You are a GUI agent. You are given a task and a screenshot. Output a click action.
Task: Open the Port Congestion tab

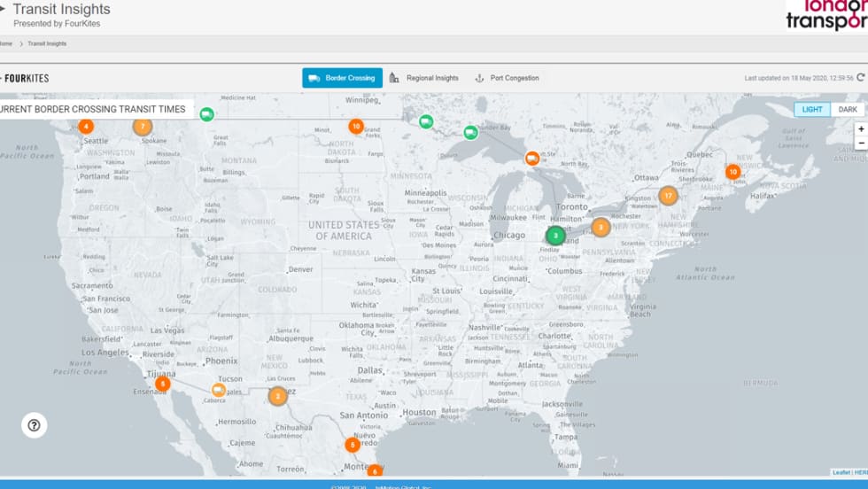click(x=508, y=78)
